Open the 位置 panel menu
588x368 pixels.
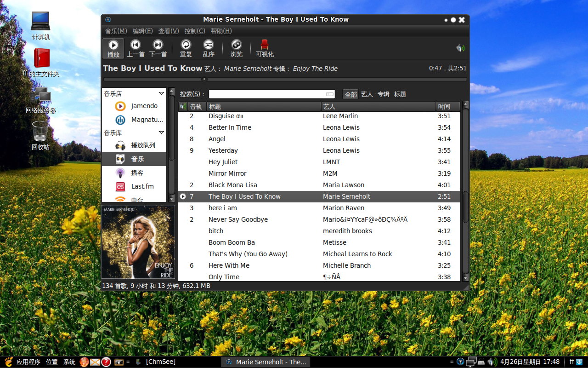pos(52,362)
